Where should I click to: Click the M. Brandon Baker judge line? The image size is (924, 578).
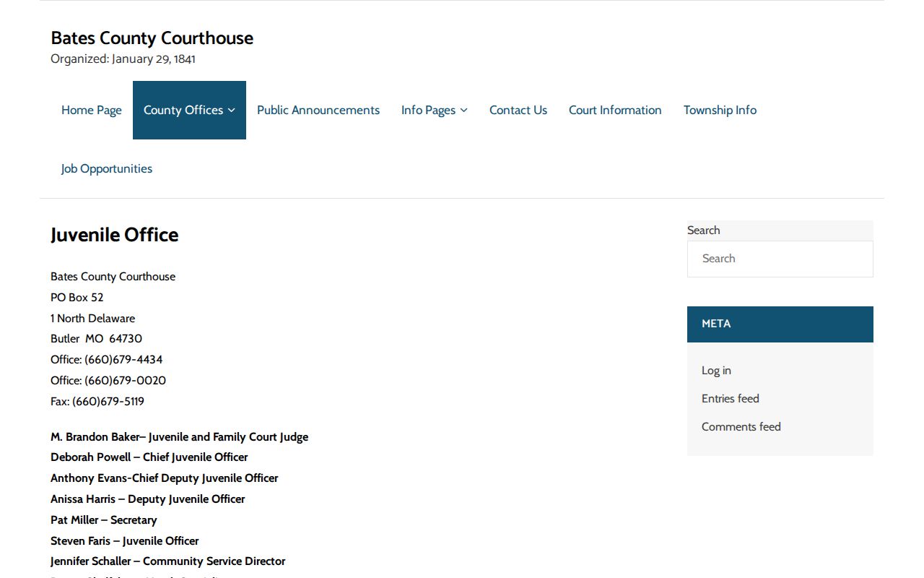[x=179, y=437]
